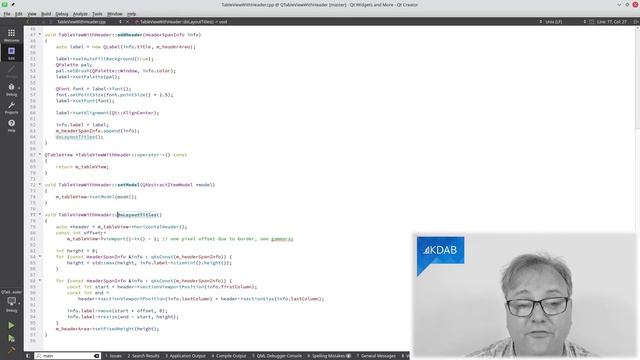Click m_headerArea->setFixedHeight(height) line
The height and width of the screenshot is (360, 640).
tap(107, 329)
